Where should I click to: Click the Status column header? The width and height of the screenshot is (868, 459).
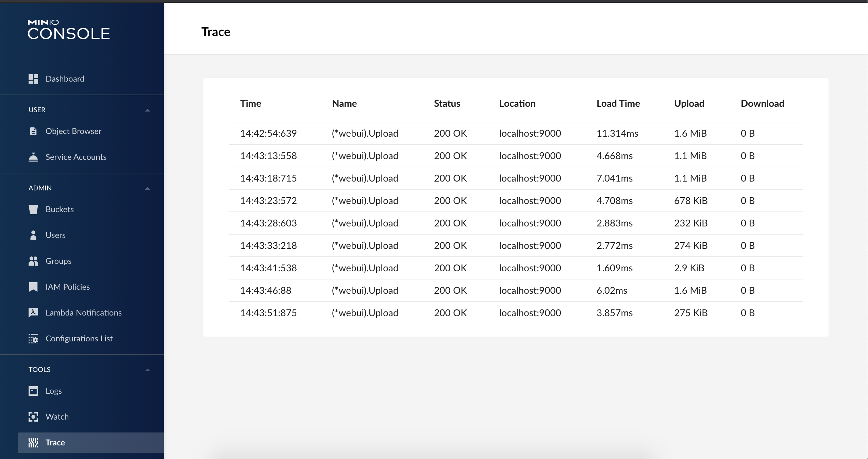pyautogui.click(x=447, y=103)
